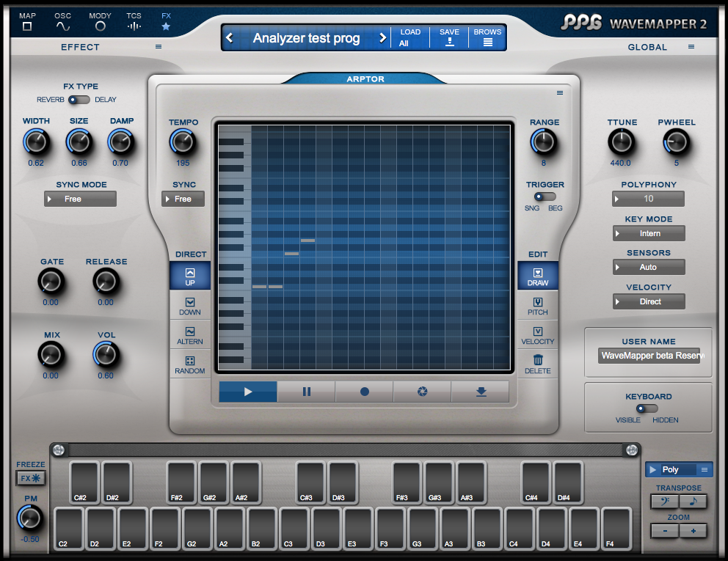The image size is (728, 561).
Task: Click the RANGE knob
Action: tap(543, 142)
